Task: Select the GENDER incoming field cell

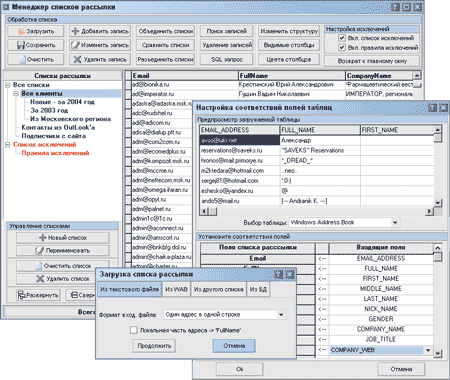Action: coord(381,319)
